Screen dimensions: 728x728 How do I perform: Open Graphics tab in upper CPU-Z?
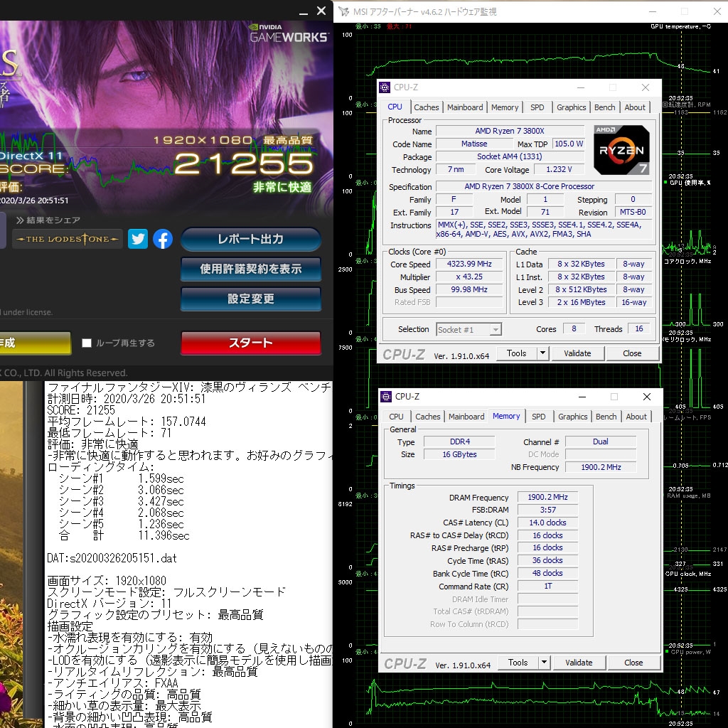[x=571, y=107]
